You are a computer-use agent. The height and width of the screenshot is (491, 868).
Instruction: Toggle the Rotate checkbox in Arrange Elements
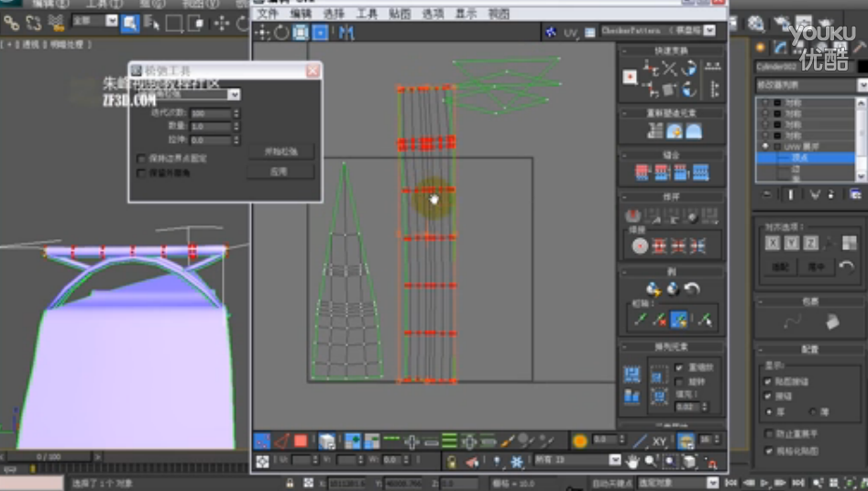(x=678, y=381)
